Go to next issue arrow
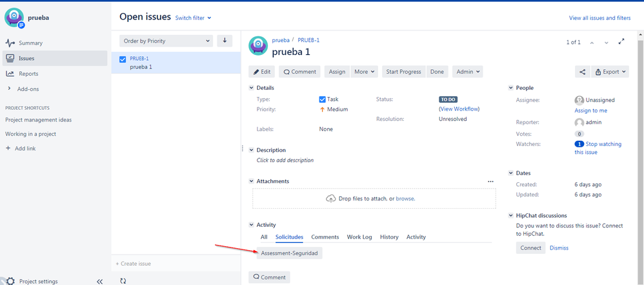The image size is (644, 285). (x=606, y=43)
